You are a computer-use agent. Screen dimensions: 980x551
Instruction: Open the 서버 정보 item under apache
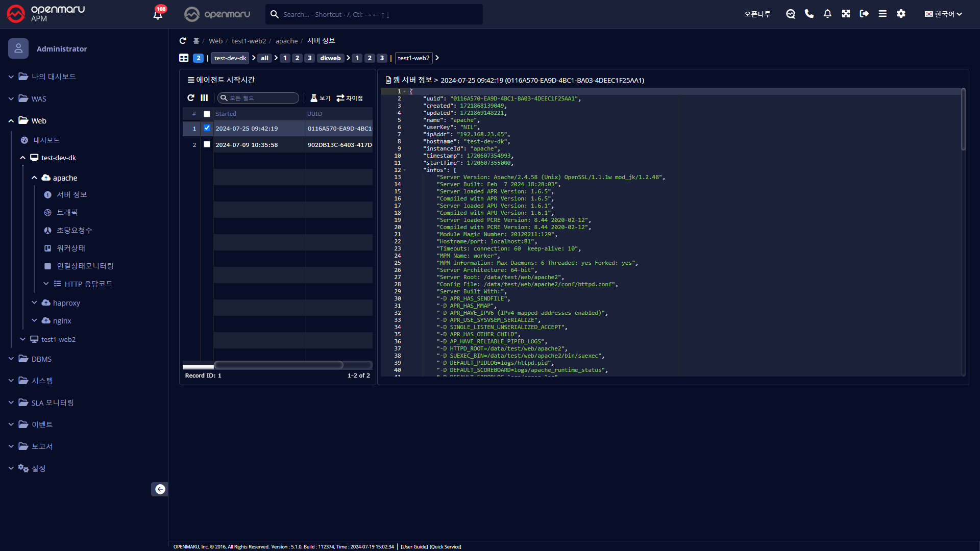pos(71,195)
